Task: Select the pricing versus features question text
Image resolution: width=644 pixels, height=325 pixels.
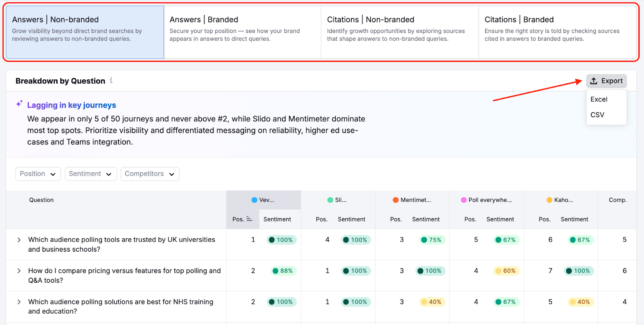Action: coord(124,275)
